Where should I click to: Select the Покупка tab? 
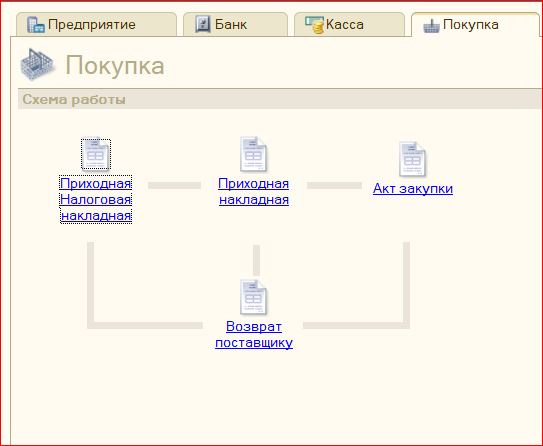pos(475,24)
